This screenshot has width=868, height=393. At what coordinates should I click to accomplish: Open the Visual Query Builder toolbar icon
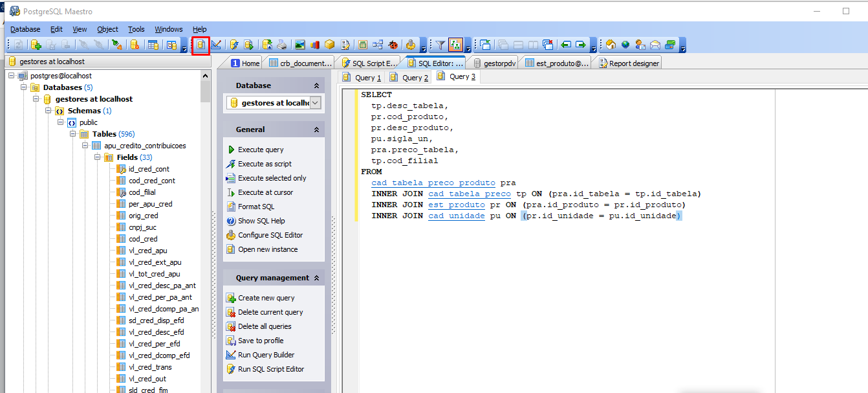[x=216, y=45]
